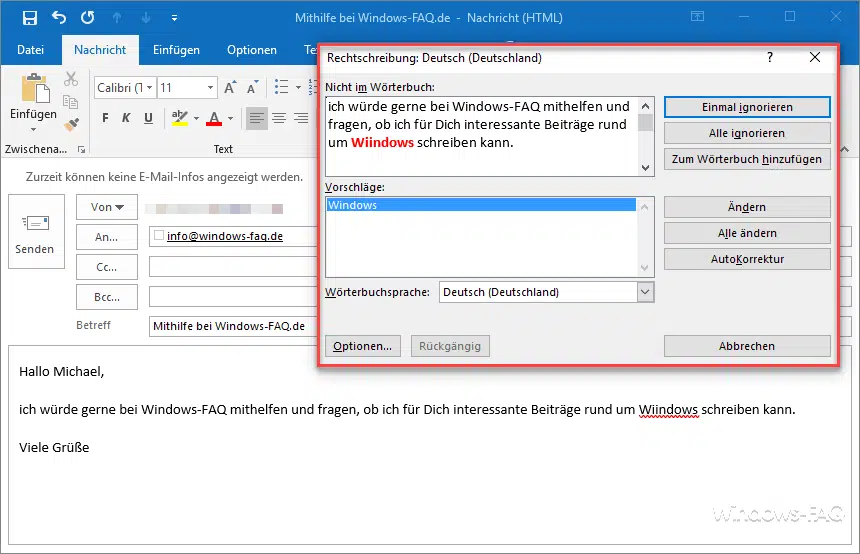Click the Betreff subject input field
The image size is (860, 554).
click(x=230, y=326)
